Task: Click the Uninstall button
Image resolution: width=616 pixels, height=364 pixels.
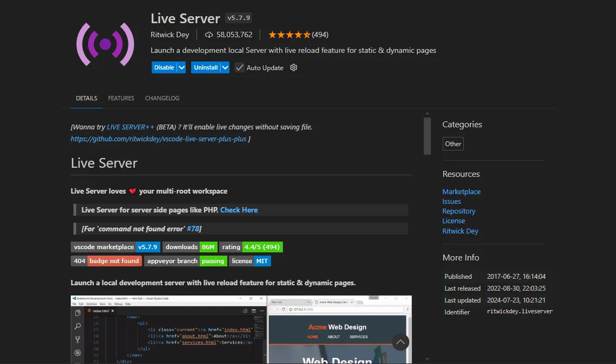Action: pos(206,67)
